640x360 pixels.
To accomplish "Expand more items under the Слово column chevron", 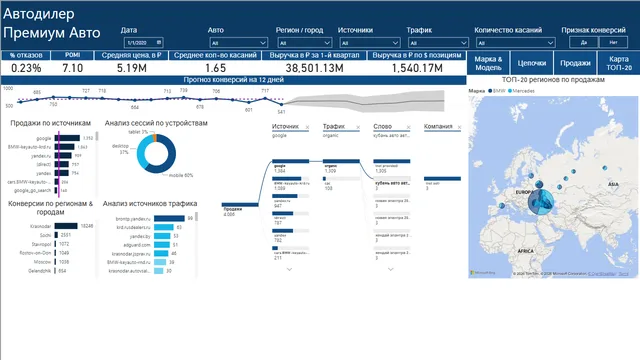I will [x=391, y=269].
